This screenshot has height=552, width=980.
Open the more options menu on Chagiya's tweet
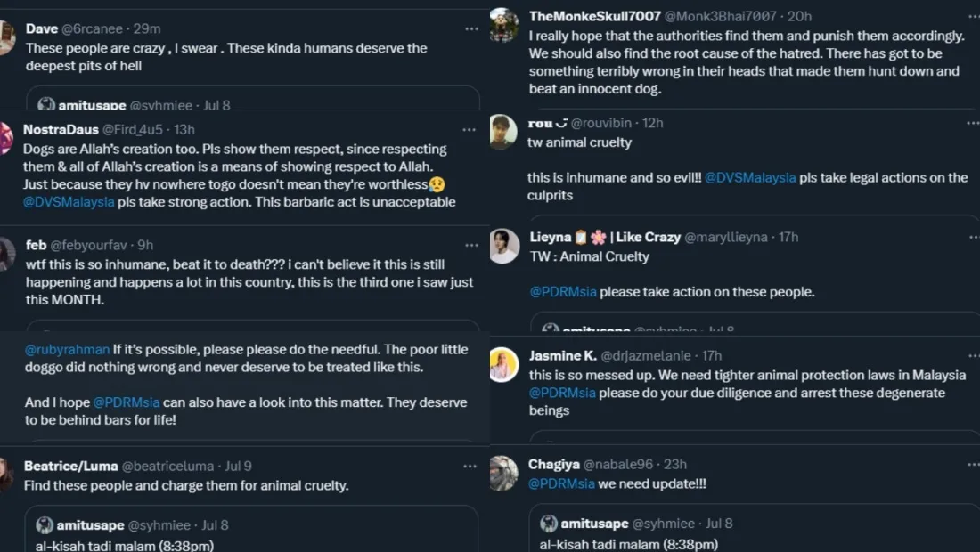click(974, 464)
